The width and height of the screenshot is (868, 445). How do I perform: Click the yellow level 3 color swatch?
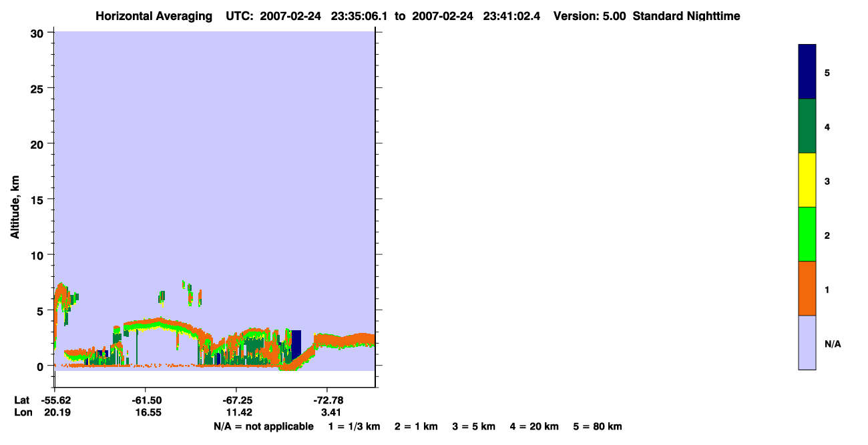click(x=807, y=180)
